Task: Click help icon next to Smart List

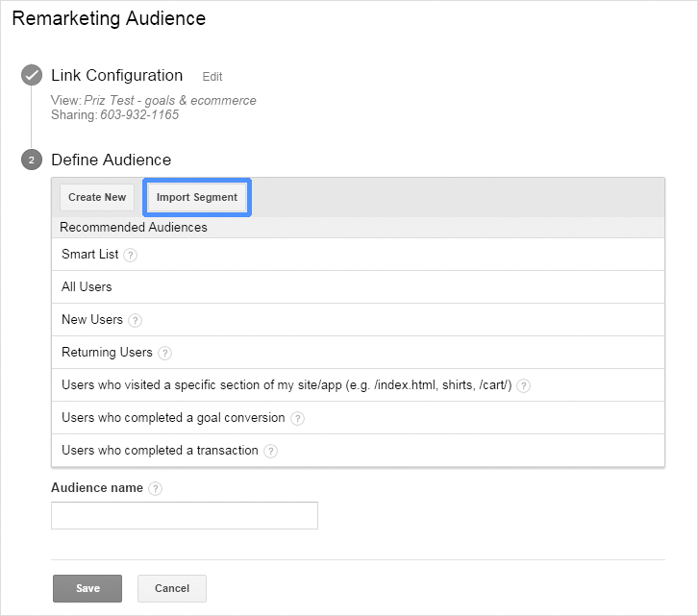Action: pyautogui.click(x=131, y=255)
